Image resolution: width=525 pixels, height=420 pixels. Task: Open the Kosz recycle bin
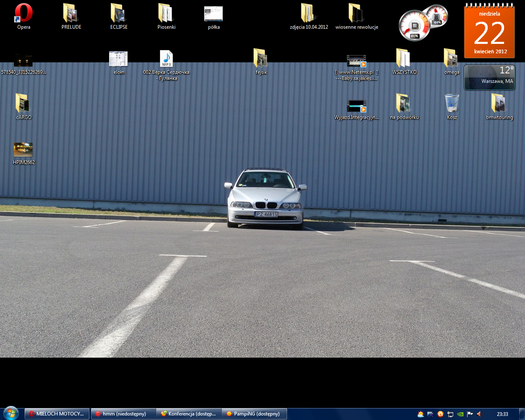tap(452, 107)
